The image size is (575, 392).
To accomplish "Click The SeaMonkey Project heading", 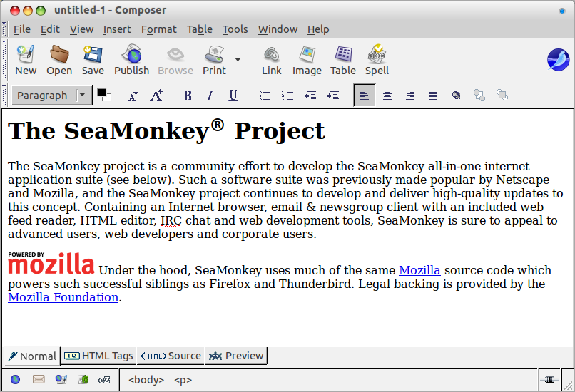I will pyautogui.click(x=166, y=130).
